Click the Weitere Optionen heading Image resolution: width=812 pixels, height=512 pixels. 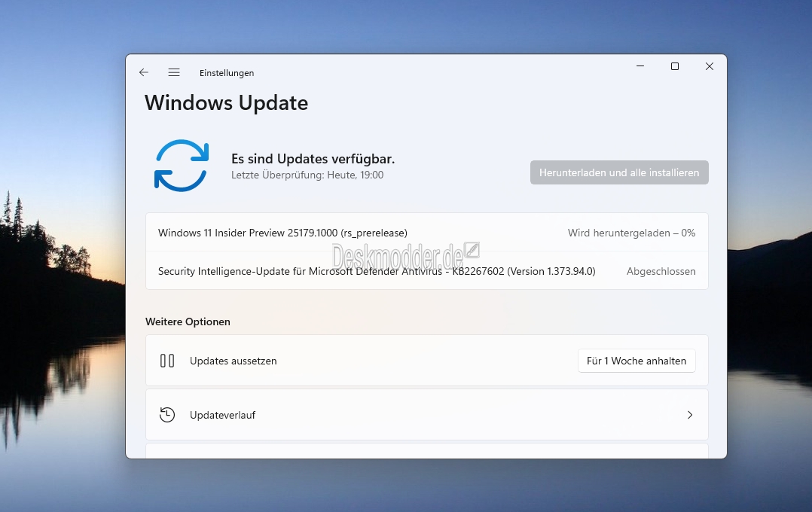coord(188,322)
